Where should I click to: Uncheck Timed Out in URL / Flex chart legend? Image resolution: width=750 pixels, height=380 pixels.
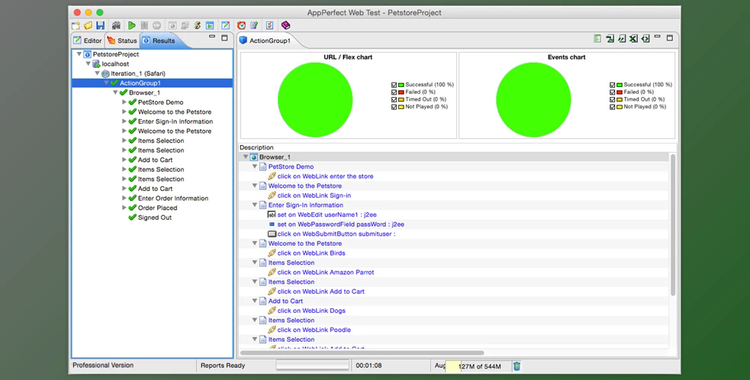click(x=394, y=100)
